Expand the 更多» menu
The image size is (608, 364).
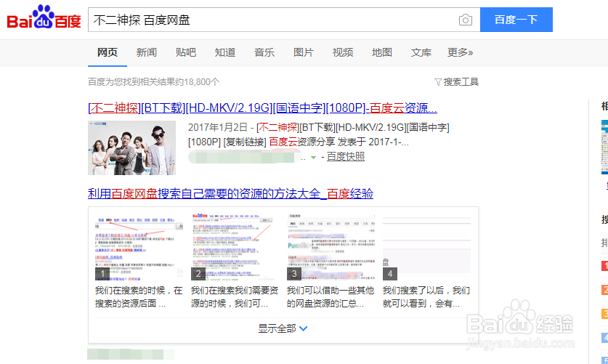(461, 52)
